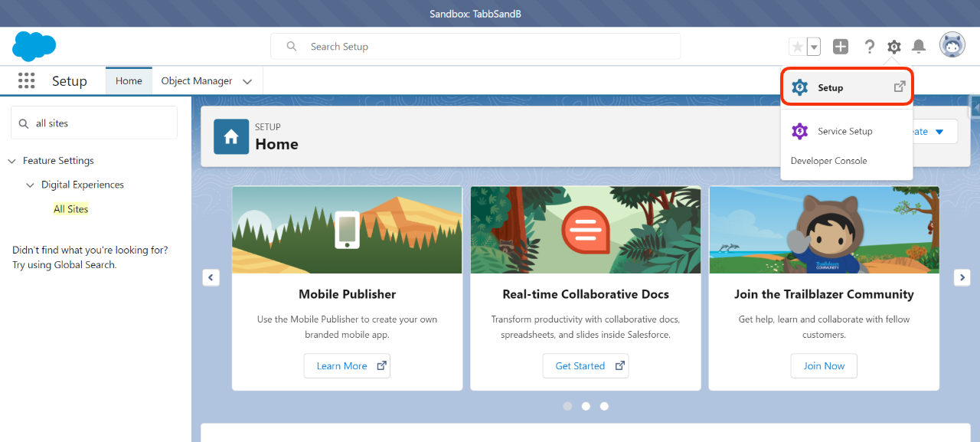This screenshot has width=980, height=442.
Task: Click Get Started for Real-time Collaborative Docs
Action: pyautogui.click(x=586, y=365)
